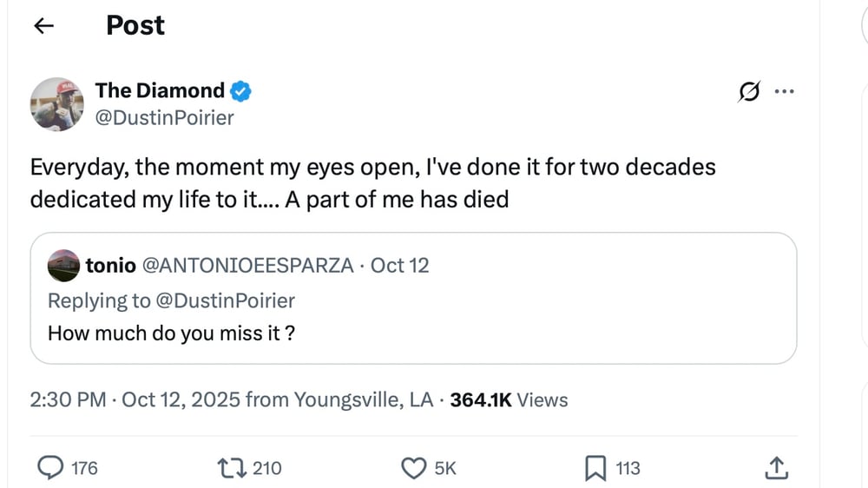Click the blue verified badge
868x488 pixels.
240,90
